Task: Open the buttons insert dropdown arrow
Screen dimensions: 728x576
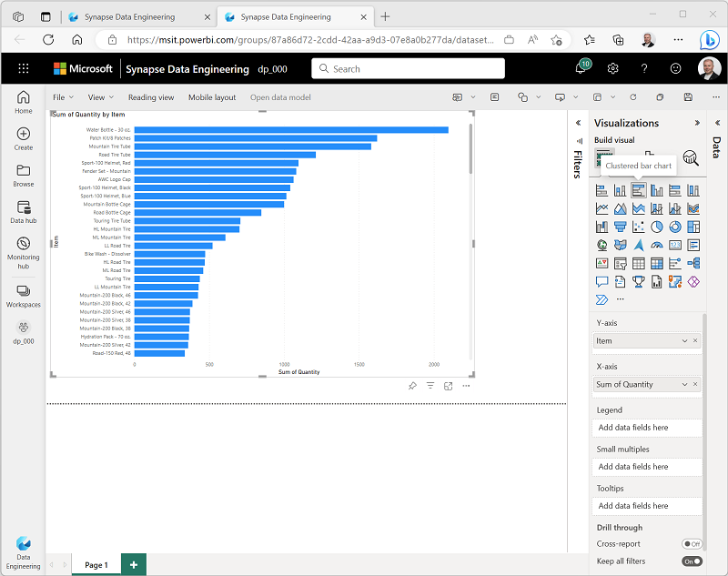Action: [x=576, y=97]
